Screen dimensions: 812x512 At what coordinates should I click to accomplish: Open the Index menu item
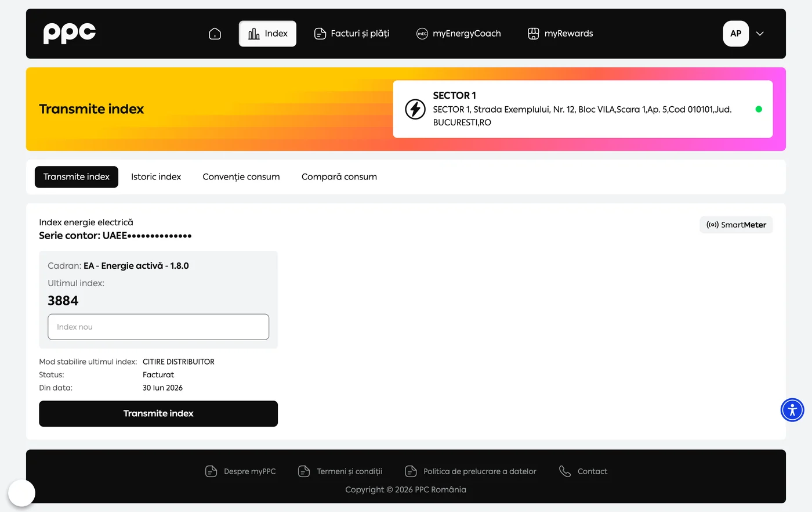[x=267, y=34]
